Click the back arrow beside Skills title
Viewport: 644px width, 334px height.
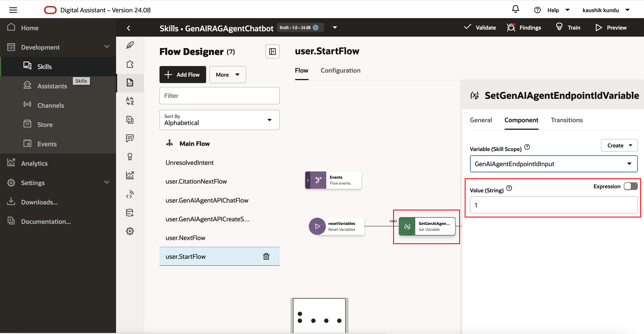coord(128,28)
